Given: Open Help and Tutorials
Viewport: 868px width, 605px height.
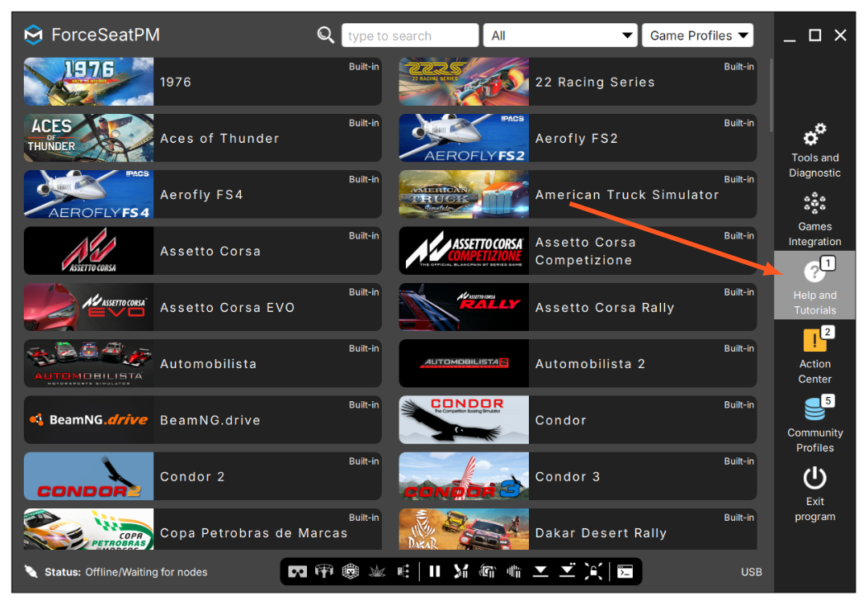Looking at the screenshot, I should pyautogui.click(x=815, y=286).
